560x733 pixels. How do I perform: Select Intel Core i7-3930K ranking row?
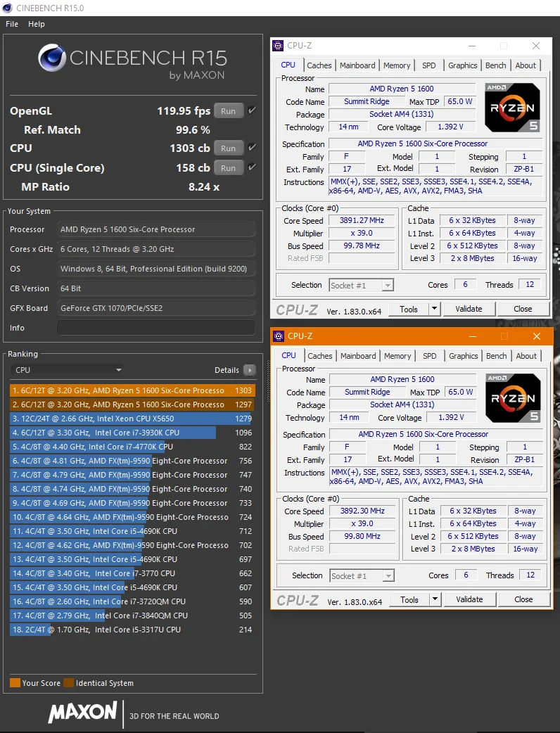click(132, 433)
